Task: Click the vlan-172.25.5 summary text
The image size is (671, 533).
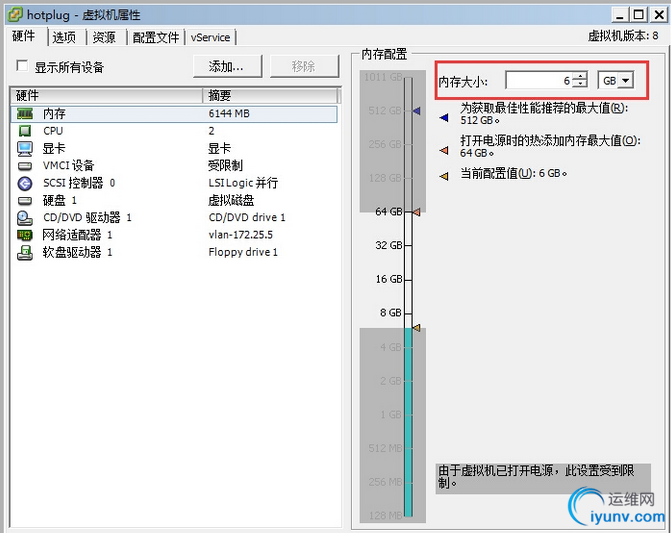Action: click(x=240, y=235)
